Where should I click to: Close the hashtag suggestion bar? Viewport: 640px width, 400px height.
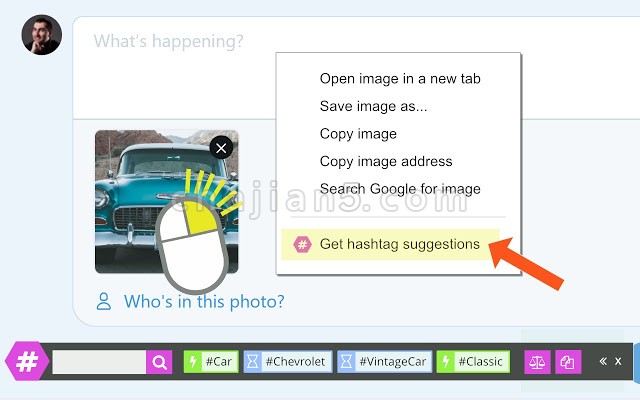(618, 361)
